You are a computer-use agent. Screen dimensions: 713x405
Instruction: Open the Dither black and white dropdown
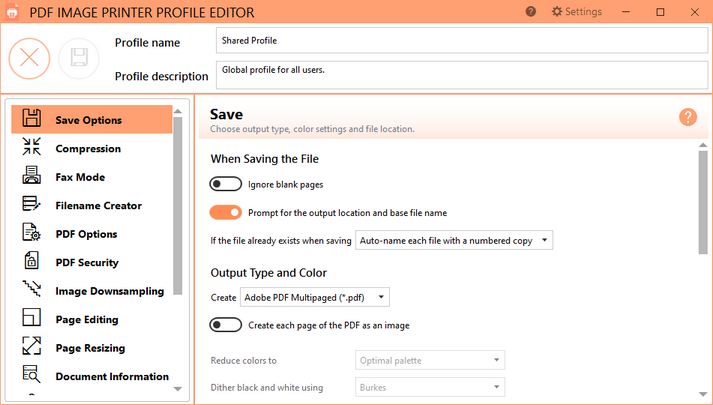pyautogui.click(x=430, y=387)
